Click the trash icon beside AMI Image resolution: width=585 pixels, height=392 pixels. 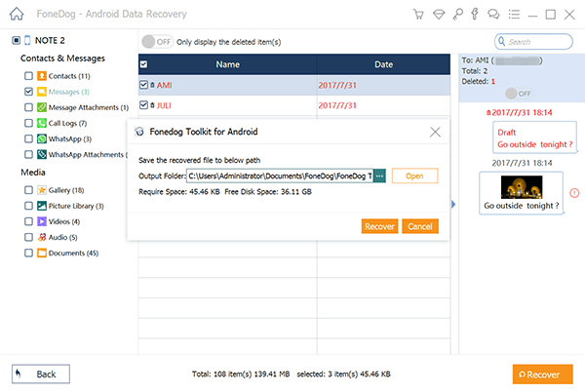(152, 85)
